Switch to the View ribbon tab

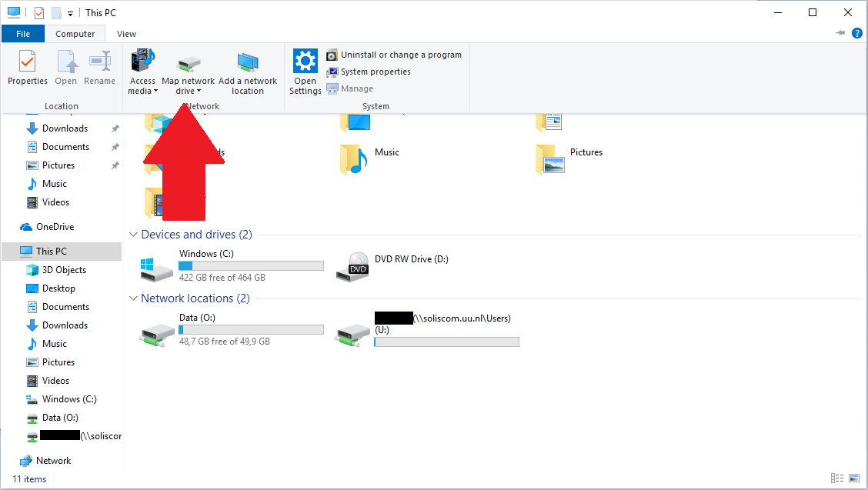click(126, 34)
